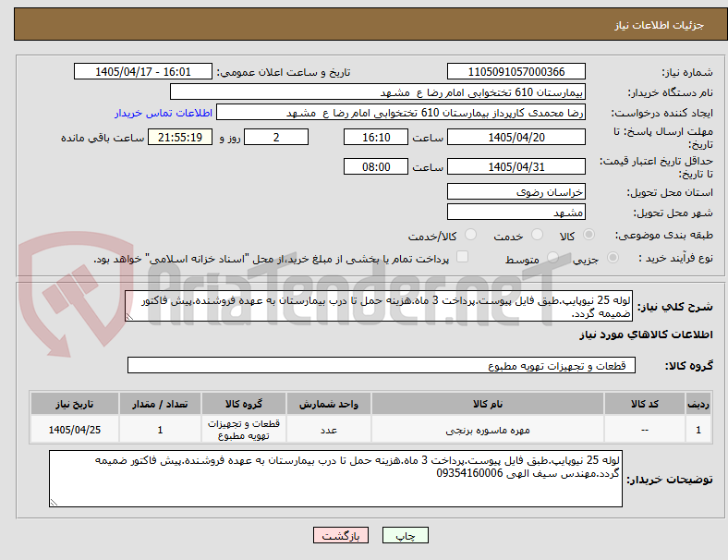Click the شرح کلی نیاز text area
Viewport: 728px width, 560px height.
[x=379, y=306]
